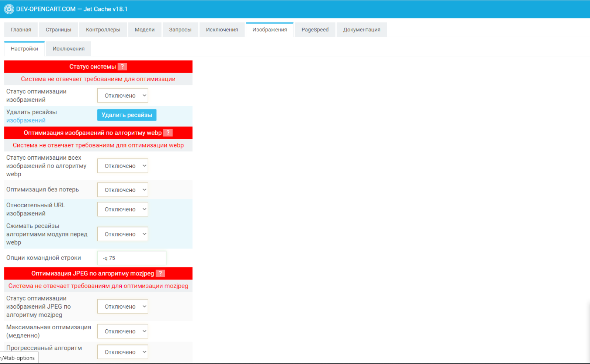This screenshot has height=364, width=590.
Task: Expand the webp all-images status dropdown
Action: tap(123, 166)
